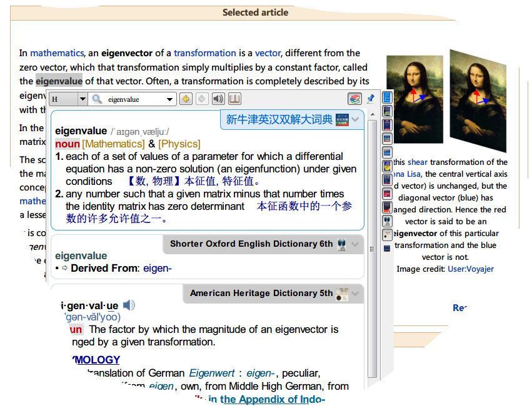Image resolution: width=532 pixels, height=406 pixels.
Task: Click the '[Physics]' subject label
Action: click(179, 144)
